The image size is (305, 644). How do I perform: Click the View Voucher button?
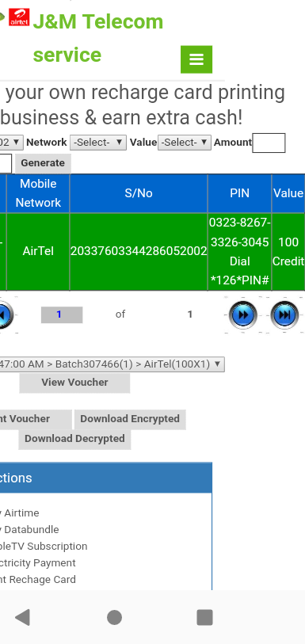74,383
